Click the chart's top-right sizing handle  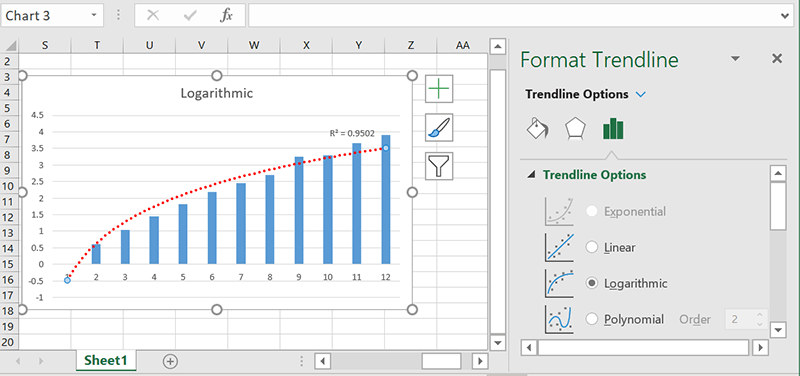point(412,76)
